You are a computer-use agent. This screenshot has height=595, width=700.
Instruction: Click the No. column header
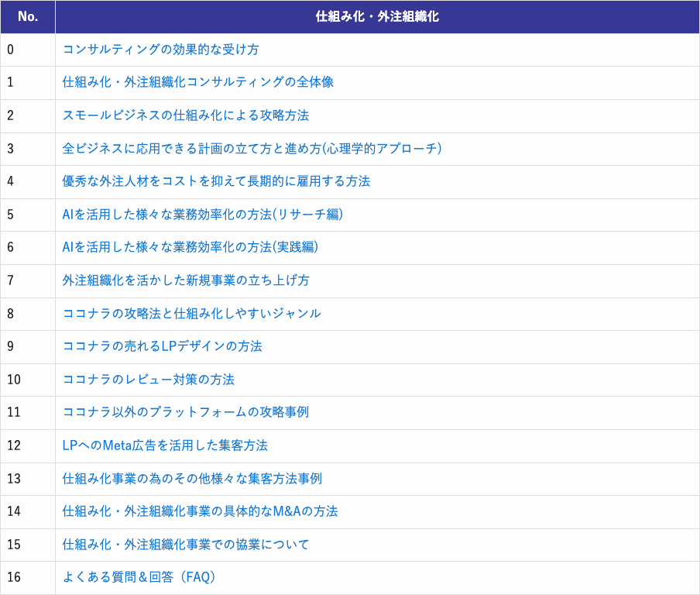coord(28,16)
